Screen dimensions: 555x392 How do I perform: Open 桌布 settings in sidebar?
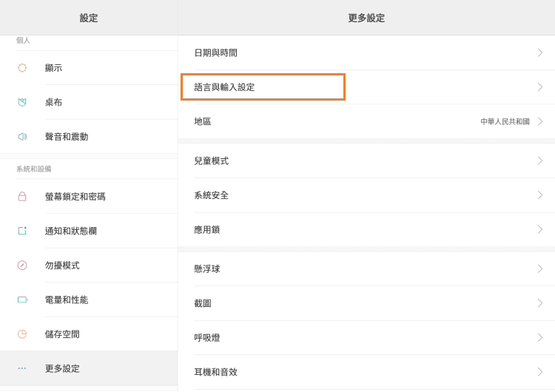point(89,102)
